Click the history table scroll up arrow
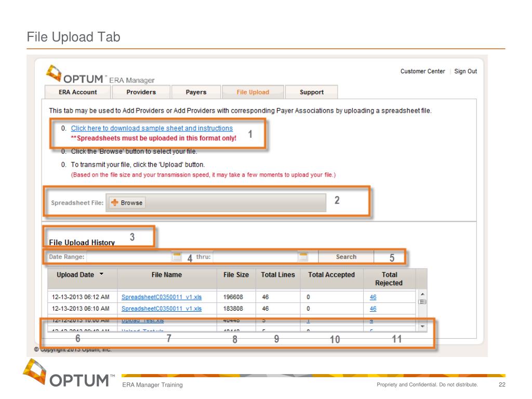The height and width of the screenshot is (399, 532). (422, 294)
